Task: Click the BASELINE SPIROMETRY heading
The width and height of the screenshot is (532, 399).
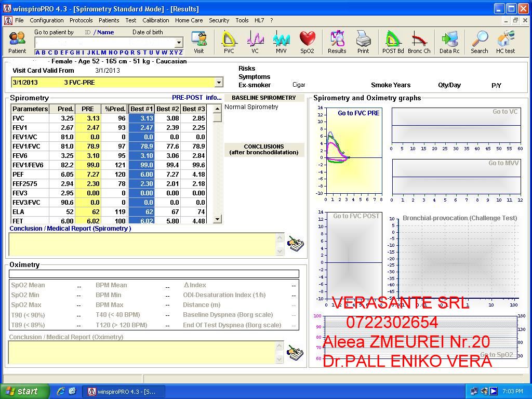Action: pos(263,98)
